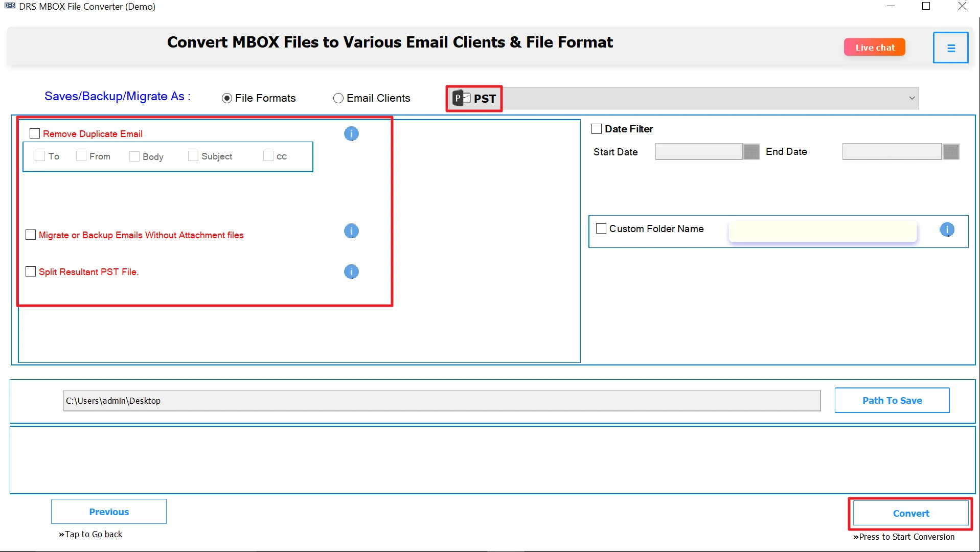The image size is (980, 552).
Task: Check the To duplicate criteria box
Action: (x=40, y=156)
